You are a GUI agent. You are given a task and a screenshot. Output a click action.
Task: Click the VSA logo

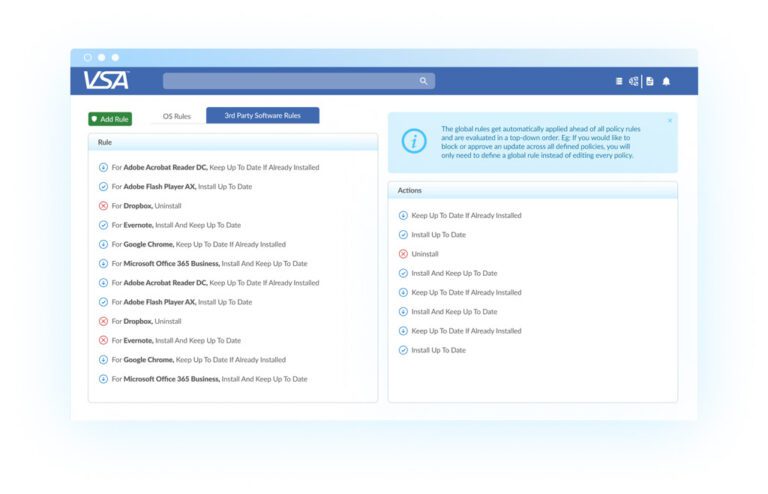pyautogui.click(x=106, y=81)
